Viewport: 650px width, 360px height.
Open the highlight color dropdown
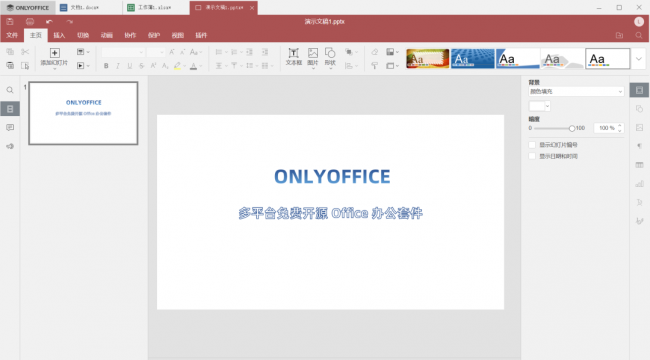[x=184, y=66]
